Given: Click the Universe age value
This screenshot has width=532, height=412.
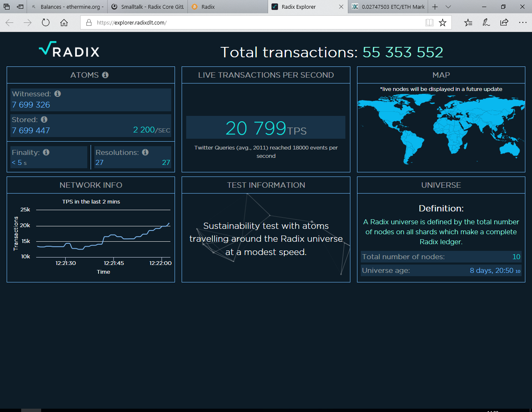Looking at the screenshot, I should click(495, 270).
